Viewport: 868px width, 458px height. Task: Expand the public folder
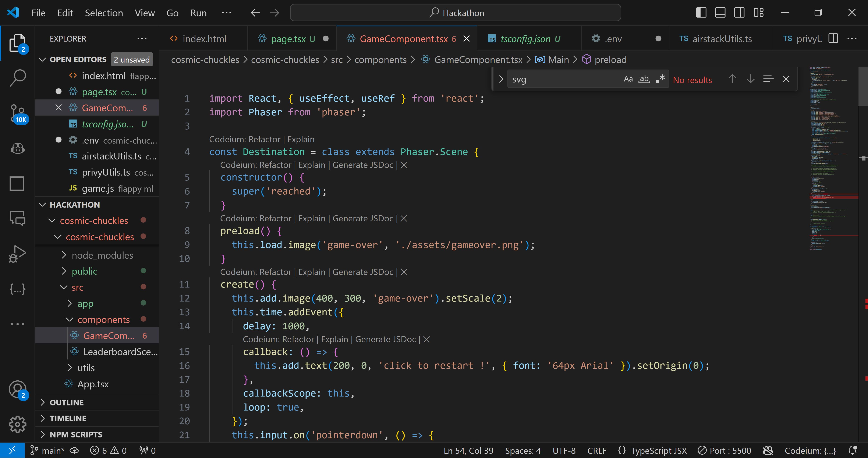(x=64, y=271)
